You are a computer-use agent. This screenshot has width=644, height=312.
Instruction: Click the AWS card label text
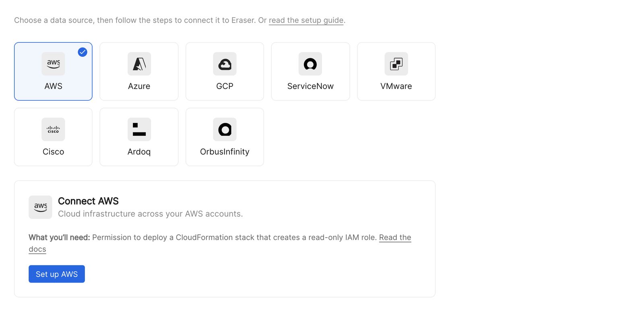(53, 86)
